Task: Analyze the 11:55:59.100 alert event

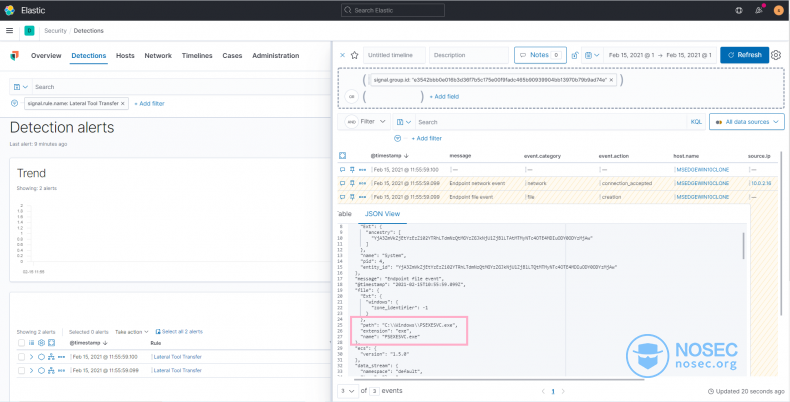Action: [x=51, y=357]
